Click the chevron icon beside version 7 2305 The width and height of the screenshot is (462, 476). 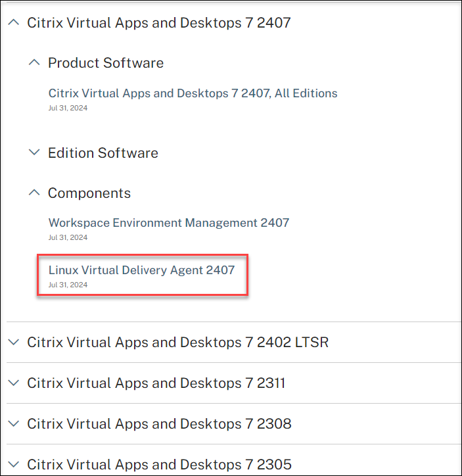(x=13, y=465)
